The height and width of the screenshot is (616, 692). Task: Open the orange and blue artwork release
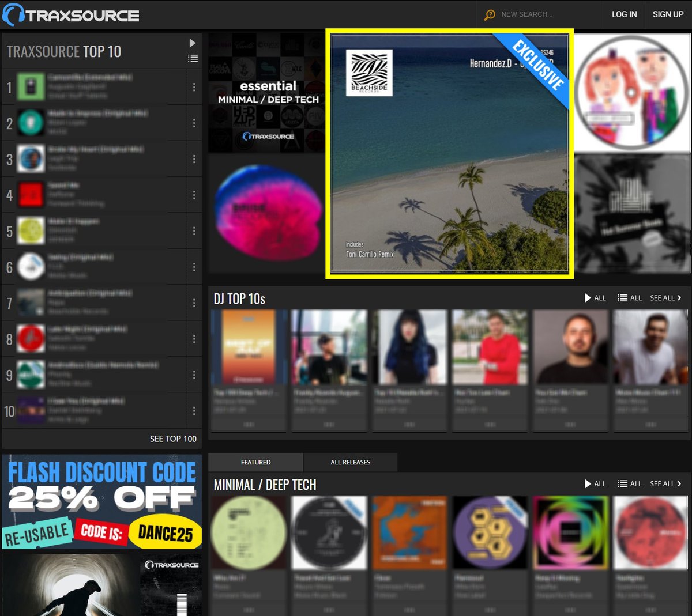coord(409,533)
